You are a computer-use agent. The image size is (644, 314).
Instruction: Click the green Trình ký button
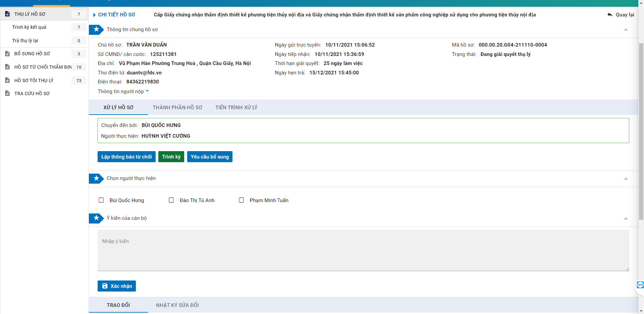pyautogui.click(x=171, y=157)
